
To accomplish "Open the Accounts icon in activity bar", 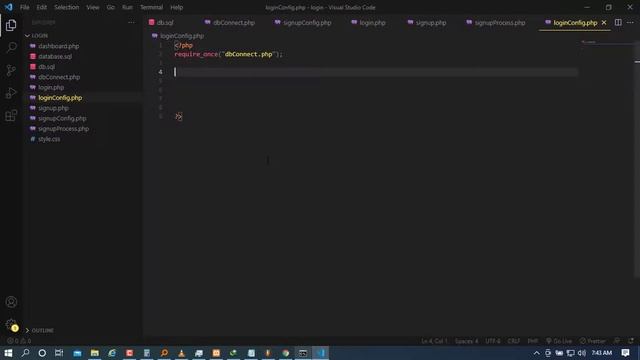I will (11, 302).
